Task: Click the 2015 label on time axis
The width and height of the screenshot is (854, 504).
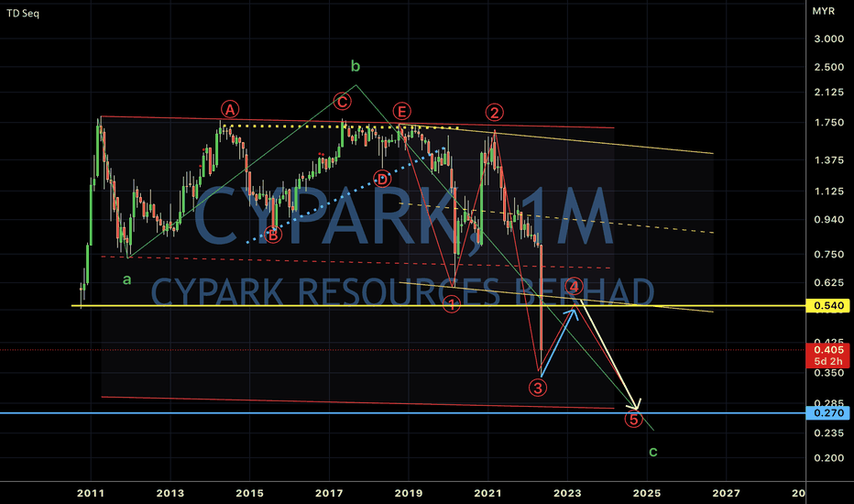Action: pos(249,493)
